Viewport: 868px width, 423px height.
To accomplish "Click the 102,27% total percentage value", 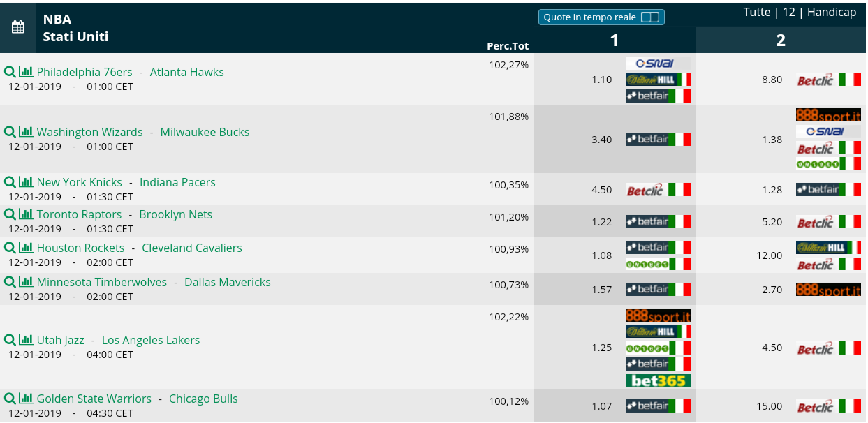I will [508, 64].
